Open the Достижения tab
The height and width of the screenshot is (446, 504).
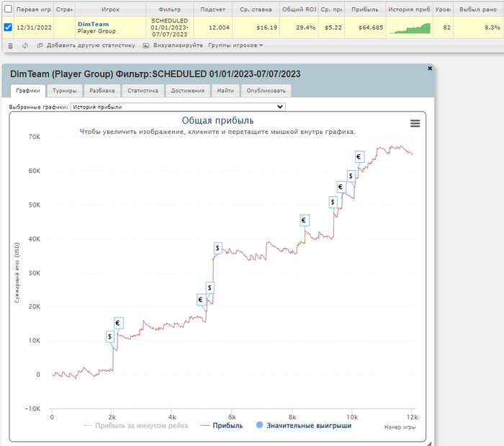click(x=188, y=91)
